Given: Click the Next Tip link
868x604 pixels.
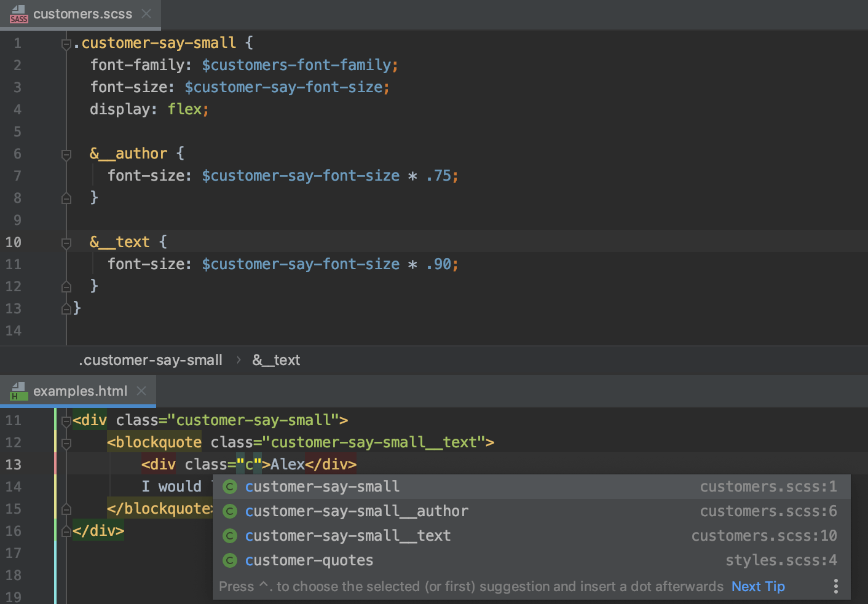Looking at the screenshot, I should tap(757, 586).
